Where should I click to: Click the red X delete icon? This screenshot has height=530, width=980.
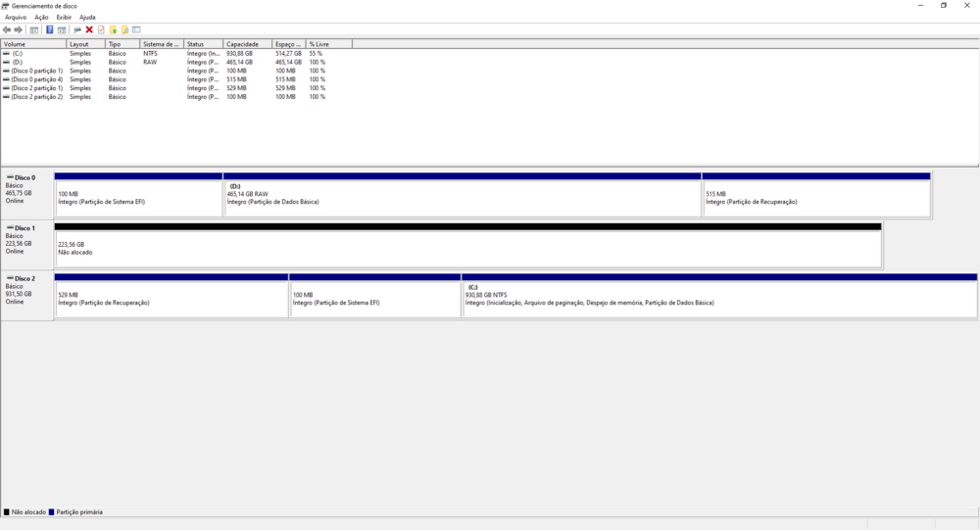click(89, 30)
